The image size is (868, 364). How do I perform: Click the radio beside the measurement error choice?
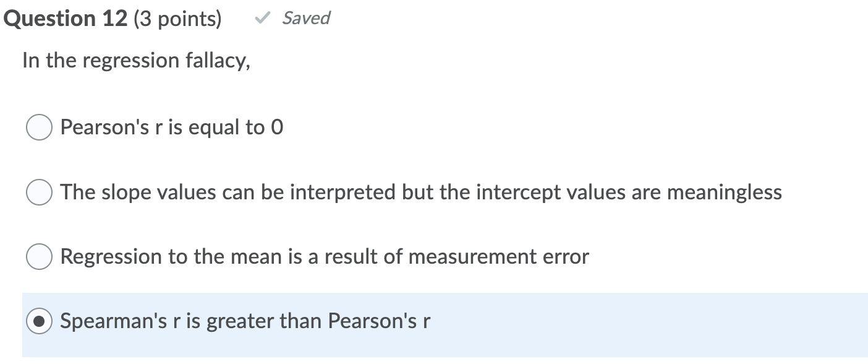click(x=39, y=257)
